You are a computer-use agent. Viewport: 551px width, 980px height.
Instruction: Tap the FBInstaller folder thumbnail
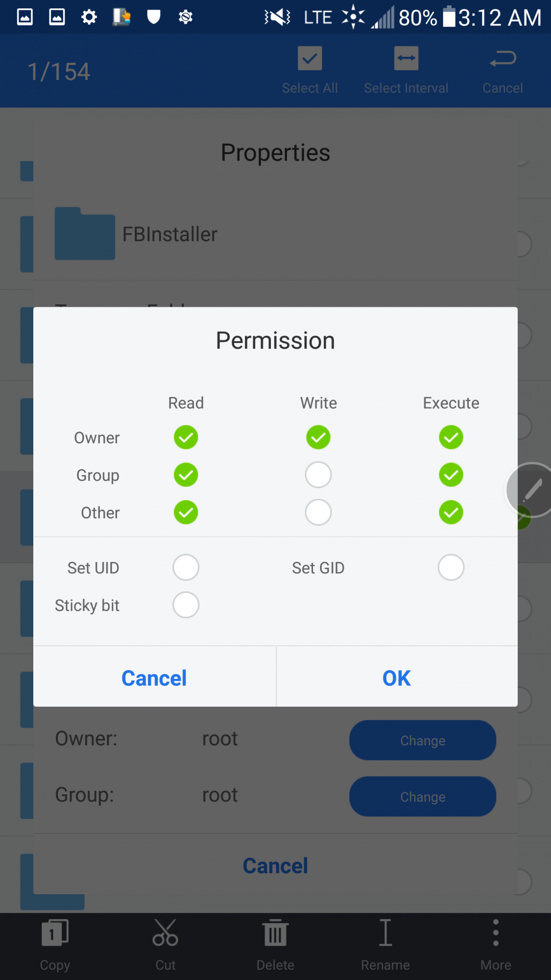(85, 234)
